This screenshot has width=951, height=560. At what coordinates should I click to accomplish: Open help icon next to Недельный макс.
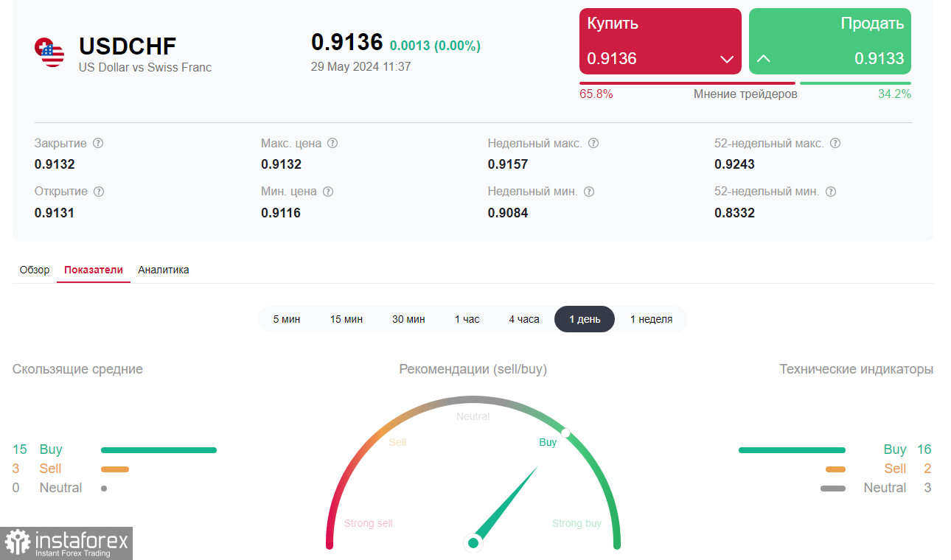(593, 143)
